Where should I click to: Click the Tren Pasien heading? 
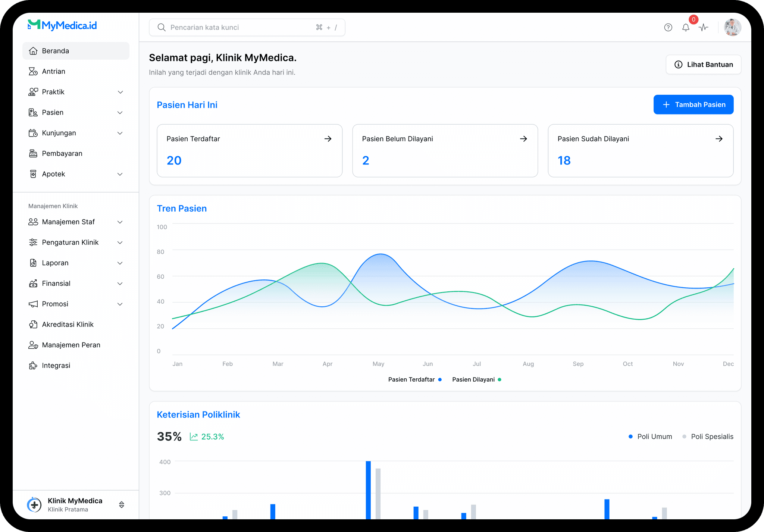182,209
